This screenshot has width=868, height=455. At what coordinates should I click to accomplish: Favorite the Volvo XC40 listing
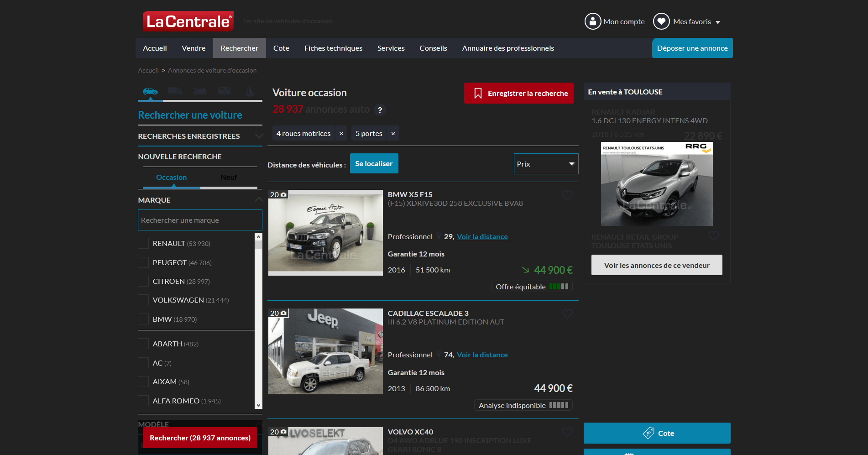(567, 432)
